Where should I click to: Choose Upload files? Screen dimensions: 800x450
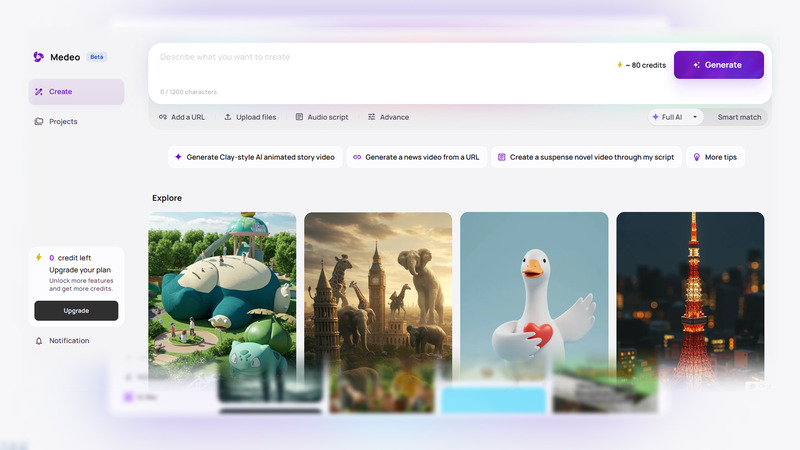tap(250, 117)
